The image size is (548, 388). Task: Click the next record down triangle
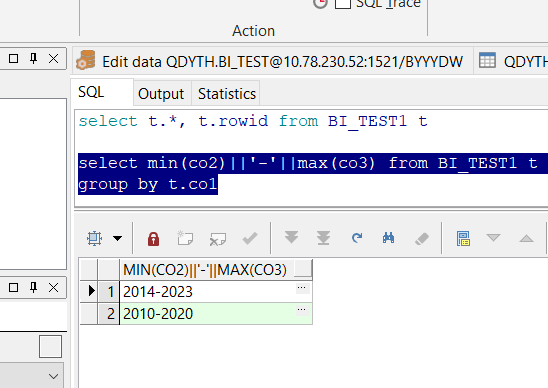493,238
